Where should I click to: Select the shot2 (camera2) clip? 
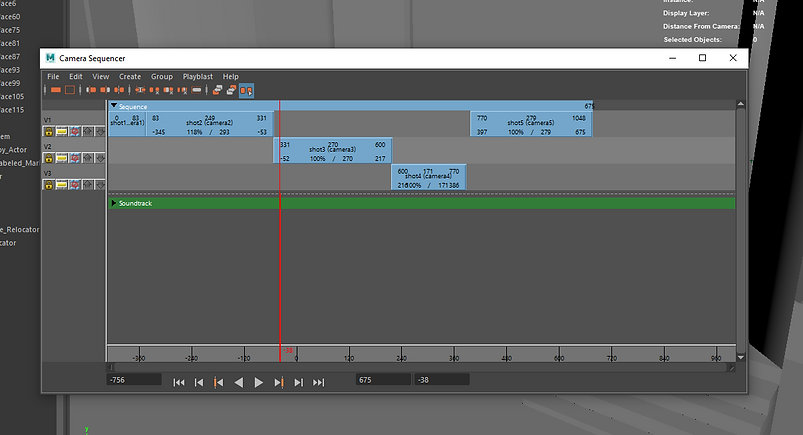(x=209, y=123)
